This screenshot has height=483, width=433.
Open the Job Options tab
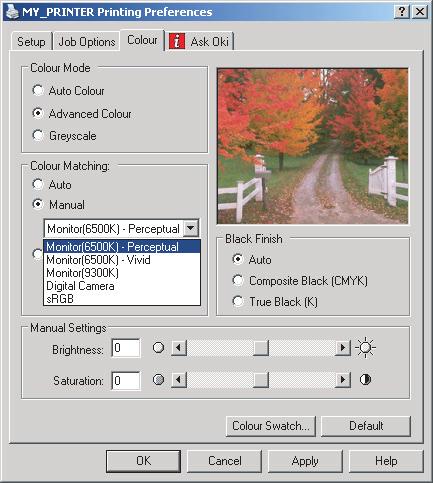pos(87,42)
